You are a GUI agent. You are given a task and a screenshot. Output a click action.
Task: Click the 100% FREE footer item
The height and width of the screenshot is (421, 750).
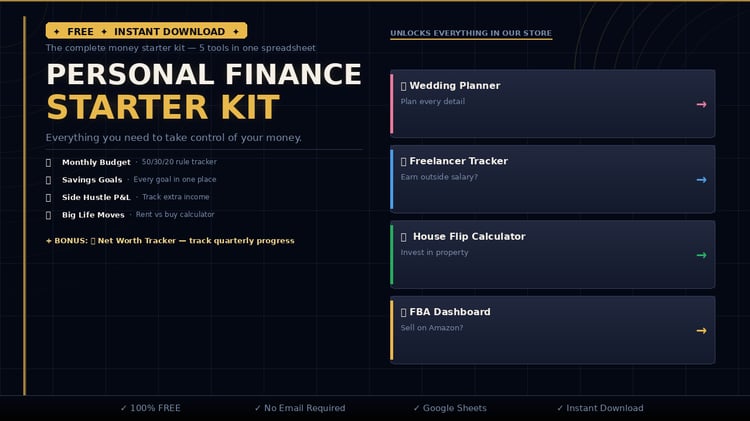(150, 408)
